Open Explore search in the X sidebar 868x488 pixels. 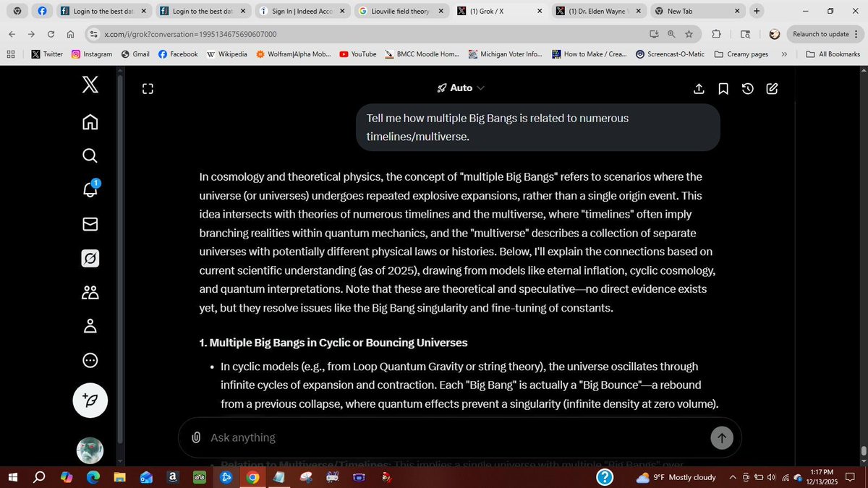(x=90, y=155)
